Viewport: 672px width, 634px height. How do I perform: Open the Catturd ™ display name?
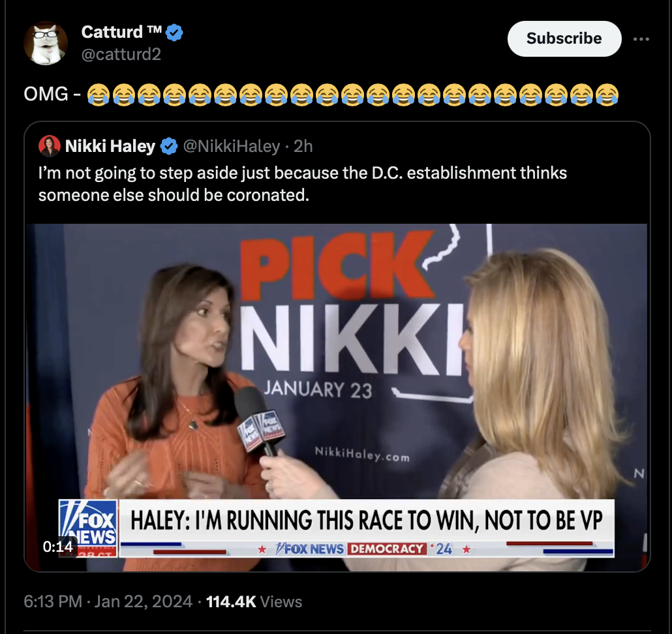click(x=121, y=32)
